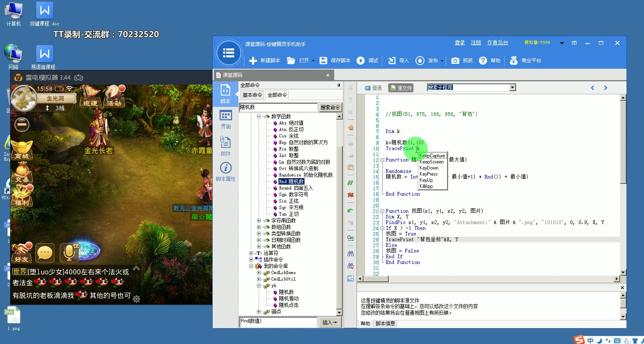The height and width of the screenshot is (344, 644).
Task: Click the binoculars find icon
Action: click(350, 253)
